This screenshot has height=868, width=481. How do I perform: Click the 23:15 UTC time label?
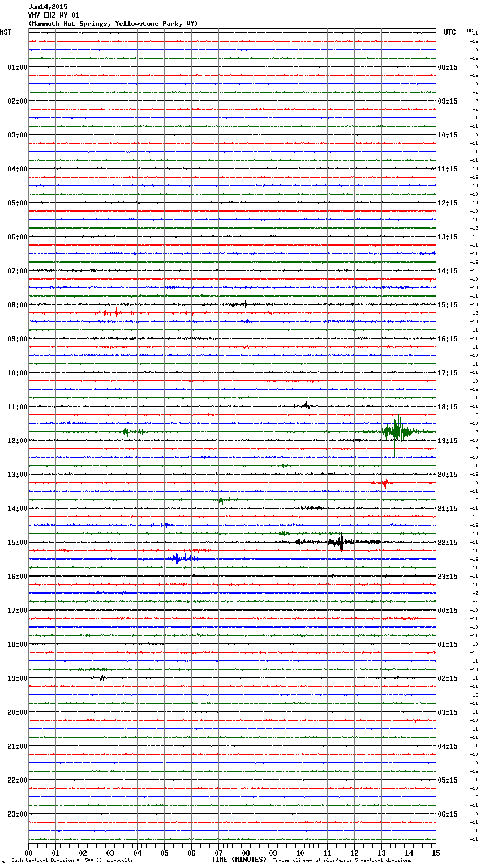click(448, 577)
